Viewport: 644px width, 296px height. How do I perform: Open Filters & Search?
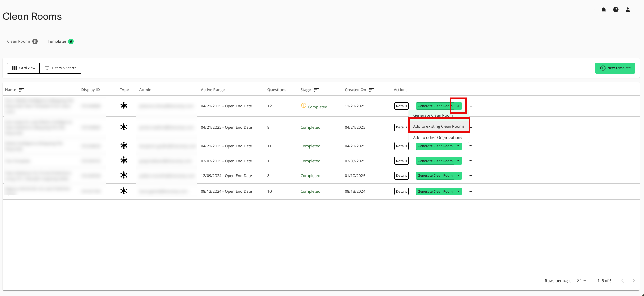61,68
